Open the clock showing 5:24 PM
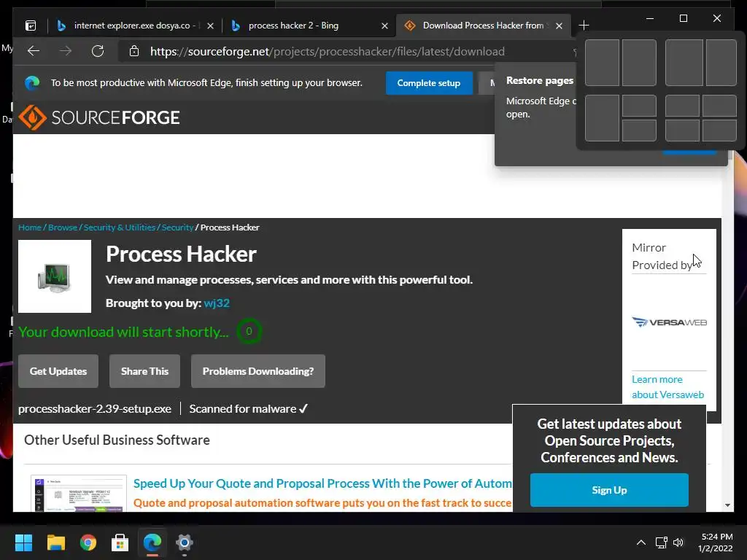Image resolution: width=747 pixels, height=560 pixels. pyautogui.click(x=716, y=542)
